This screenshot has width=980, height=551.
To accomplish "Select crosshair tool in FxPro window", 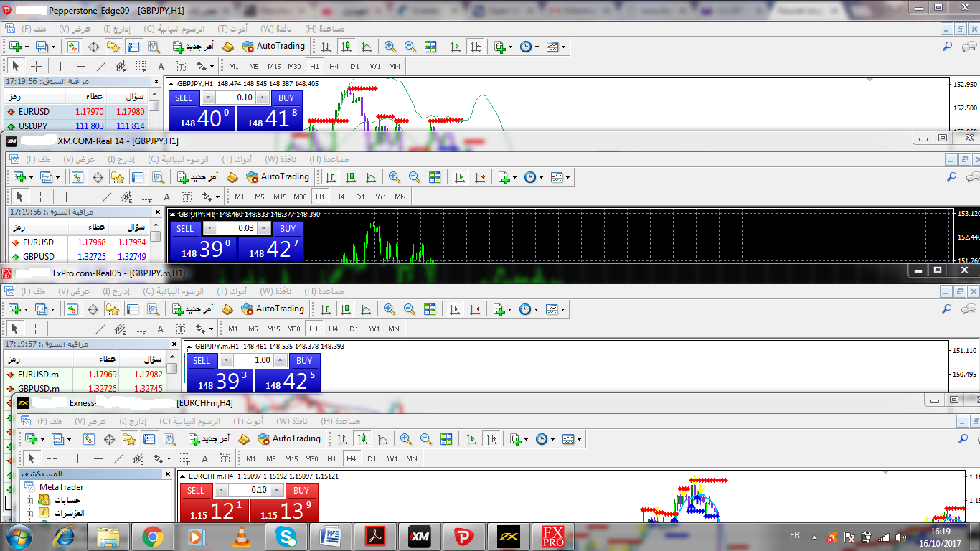I will 36,329.
